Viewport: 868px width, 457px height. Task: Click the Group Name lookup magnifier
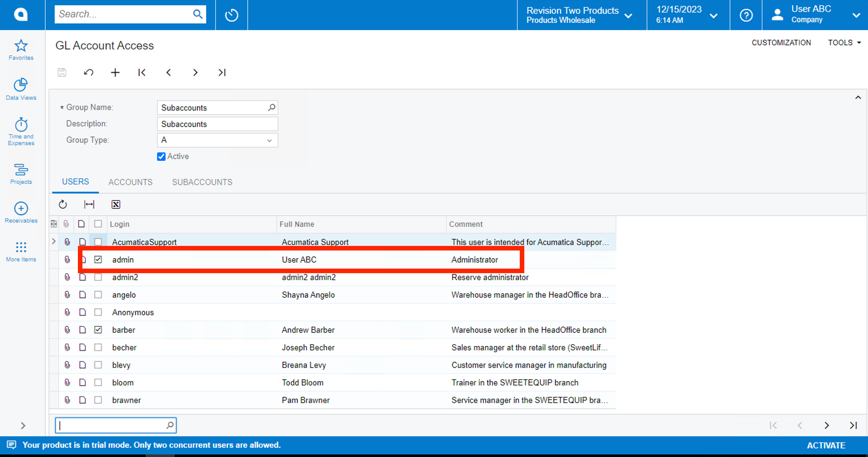(272, 108)
